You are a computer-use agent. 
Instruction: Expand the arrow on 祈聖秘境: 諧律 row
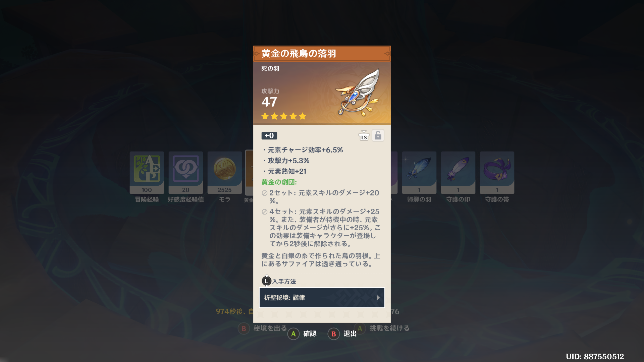[x=378, y=298]
